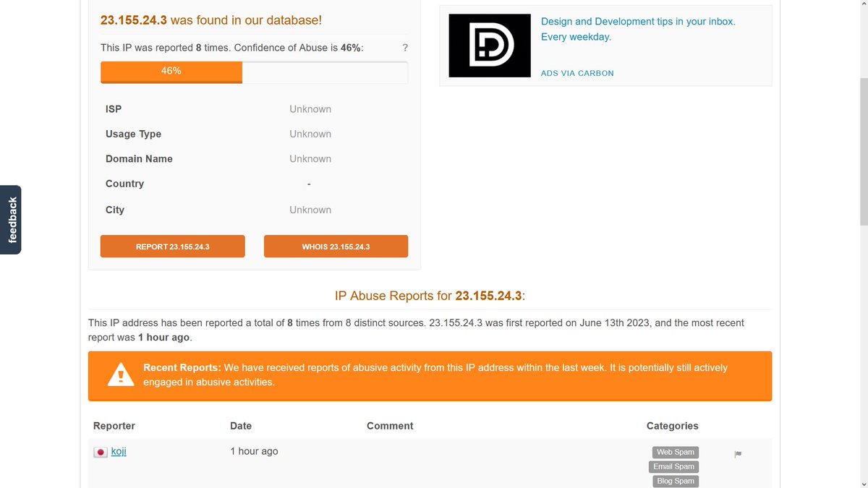Screen dimensions: 868x488
Task: Click the Japan flag icon beside koji
Action: tap(101, 452)
